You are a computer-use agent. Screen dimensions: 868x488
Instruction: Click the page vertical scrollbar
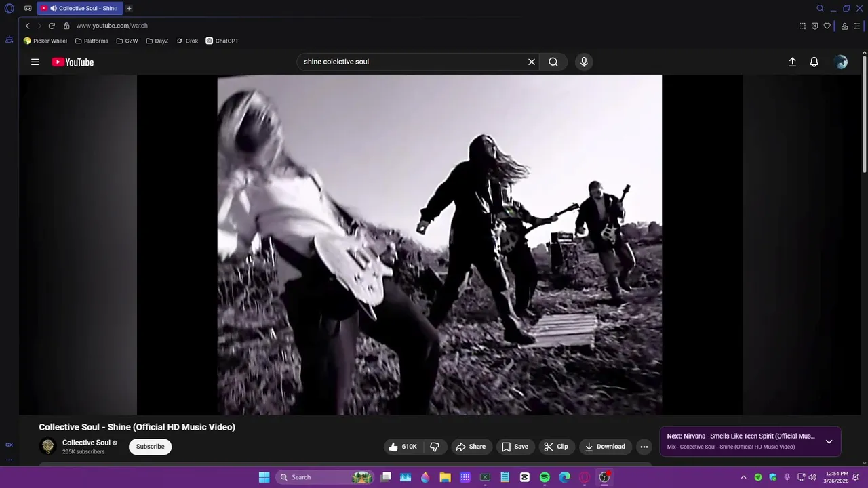tap(864, 115)
